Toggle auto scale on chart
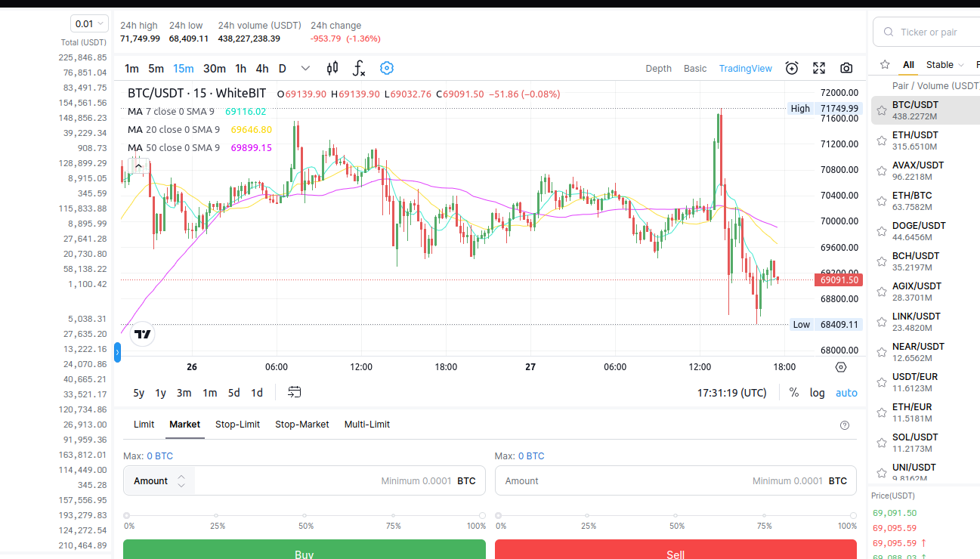This screenshot has height=559, width=980. tap(846, 393)
